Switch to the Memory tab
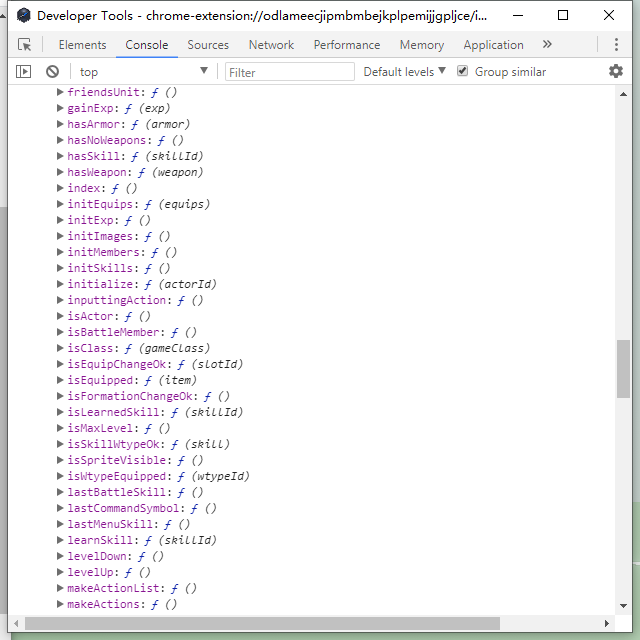Viewport: 640px width, 640px height. (x=422, y=44)
